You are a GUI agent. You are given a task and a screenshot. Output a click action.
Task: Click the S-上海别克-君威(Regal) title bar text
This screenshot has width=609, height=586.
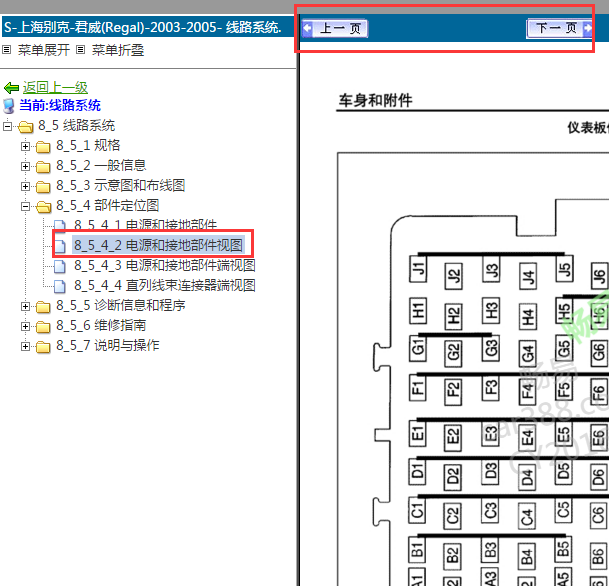(143, 27)
